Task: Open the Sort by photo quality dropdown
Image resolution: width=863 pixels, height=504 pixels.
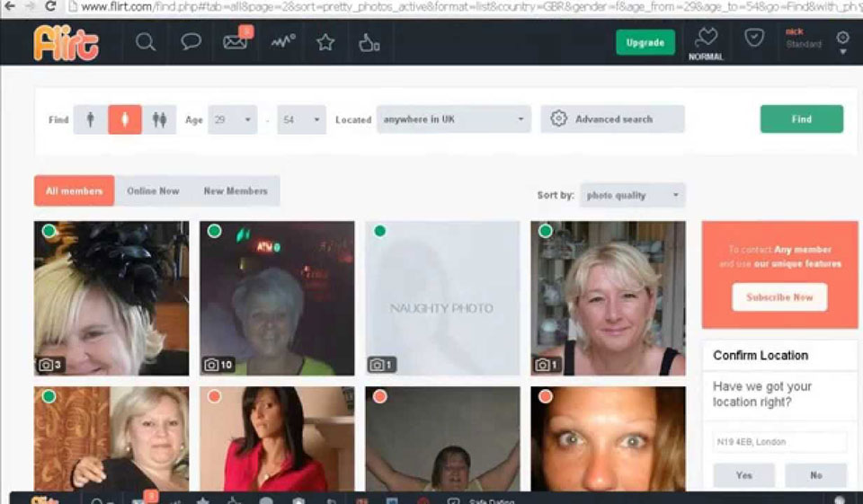Action: point(632,195)
